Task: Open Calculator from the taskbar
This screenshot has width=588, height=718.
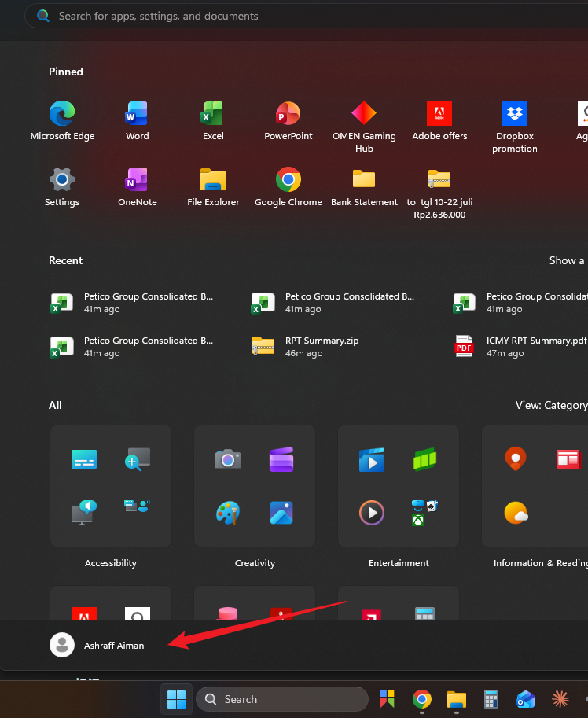Action: [491, 699]
